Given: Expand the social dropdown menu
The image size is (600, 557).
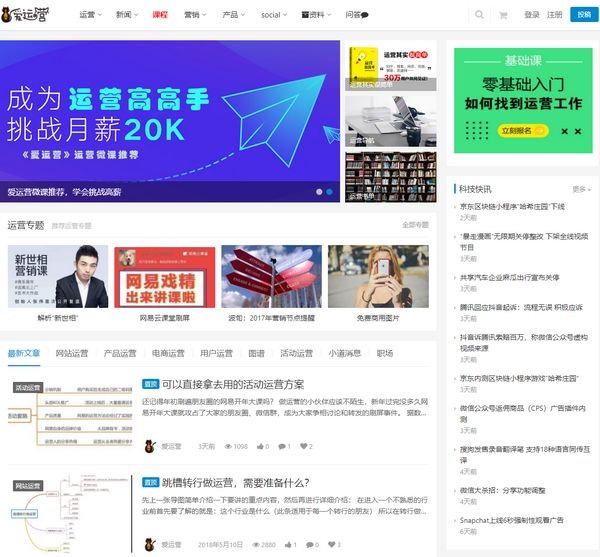Looking at the screenshot, I should 274,15.
